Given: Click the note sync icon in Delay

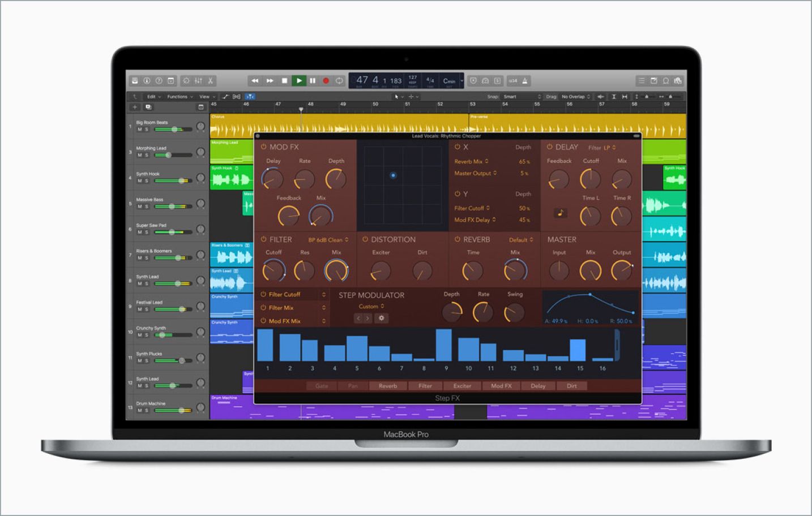Looking at the screenshot, I should (x=560, y=213).
